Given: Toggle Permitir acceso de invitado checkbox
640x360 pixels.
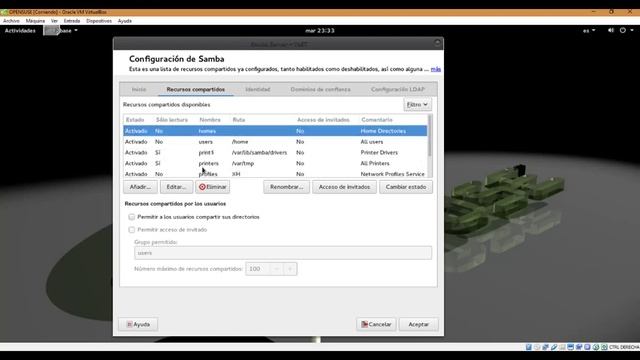Looking at the screenshot, I should pos(131,230).
